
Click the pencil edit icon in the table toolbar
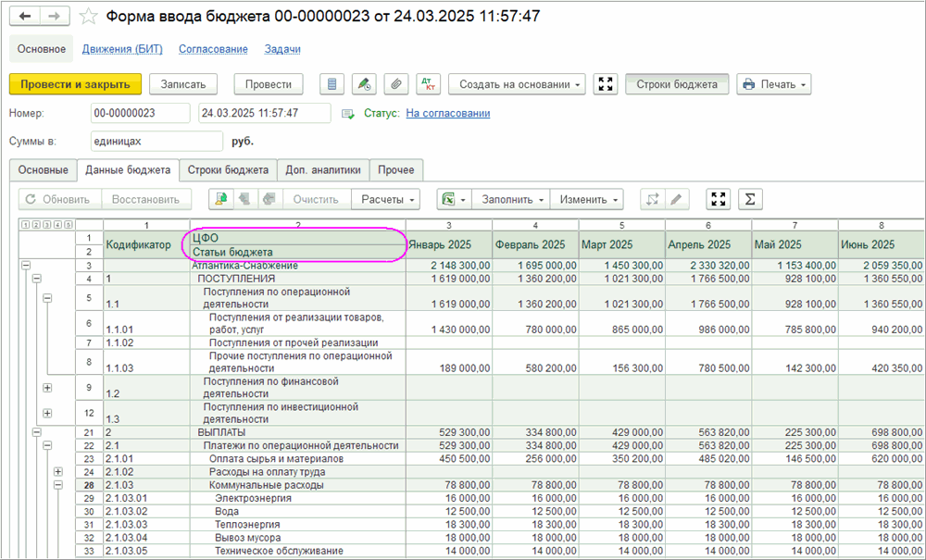click(x=677, y=199)
